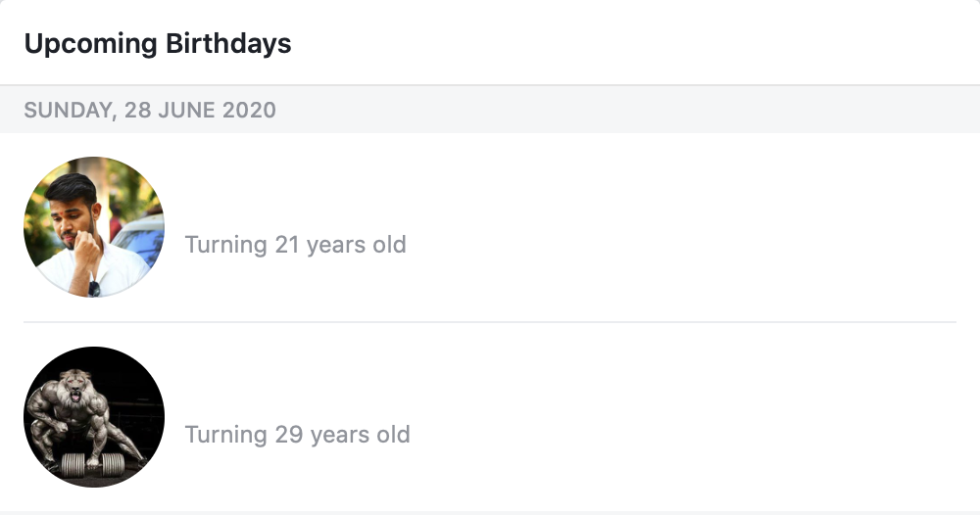Click the dumbbell in the lion avatar
This screenshot has width=980, height=515.
pos(92,465)
